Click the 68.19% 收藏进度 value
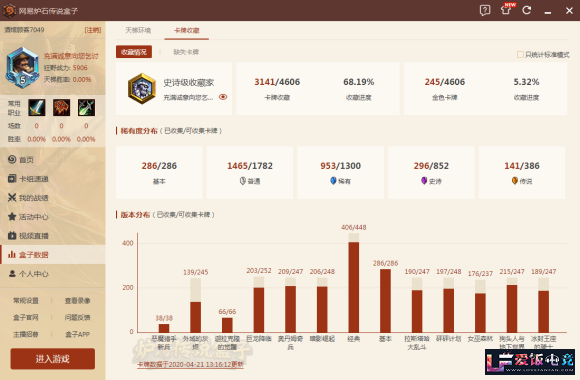 coord(358,82)
